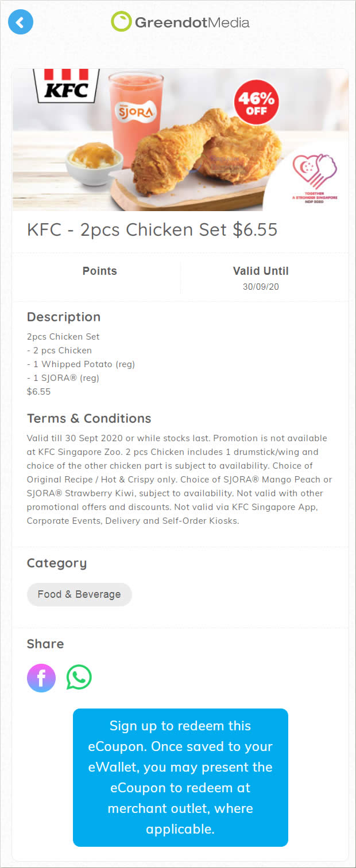
Task: Tap the KFC logo on banner
Action: pos(67,85)
